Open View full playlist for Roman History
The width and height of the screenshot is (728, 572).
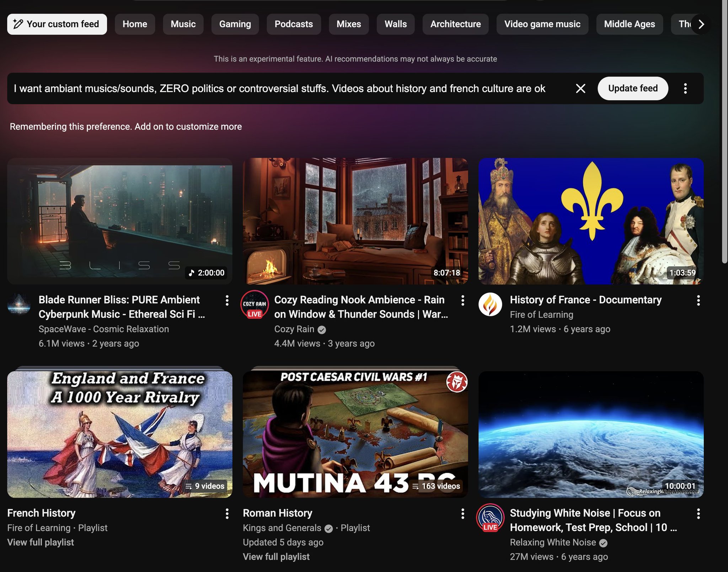pos(276,557)
